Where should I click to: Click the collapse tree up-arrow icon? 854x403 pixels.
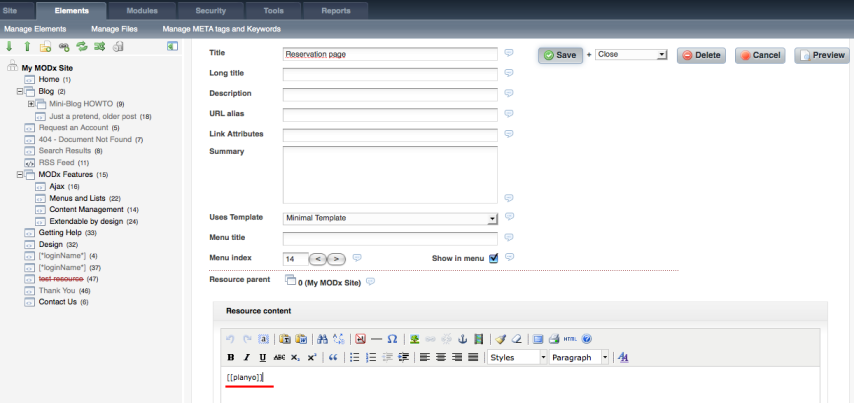click(26, 46)
